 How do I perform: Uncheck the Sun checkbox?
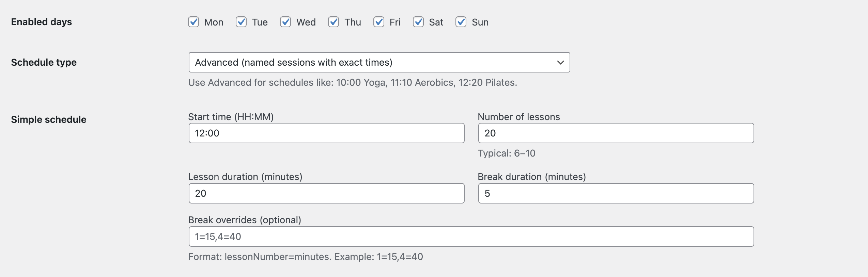pos(461,22)
